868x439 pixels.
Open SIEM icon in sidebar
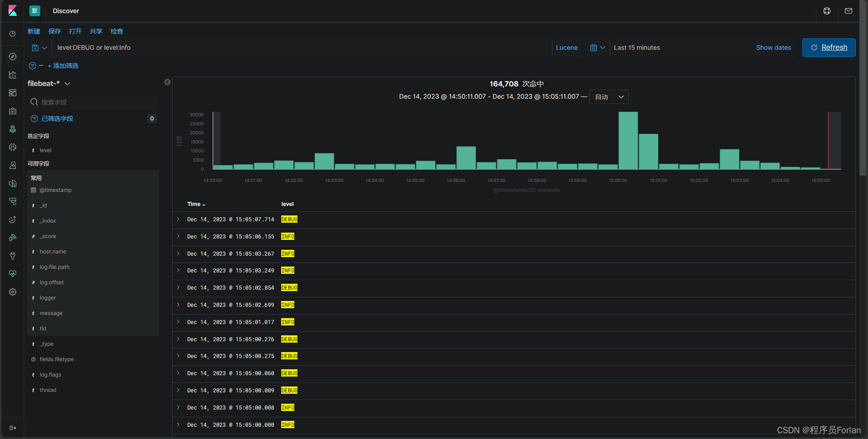point(13,238)
